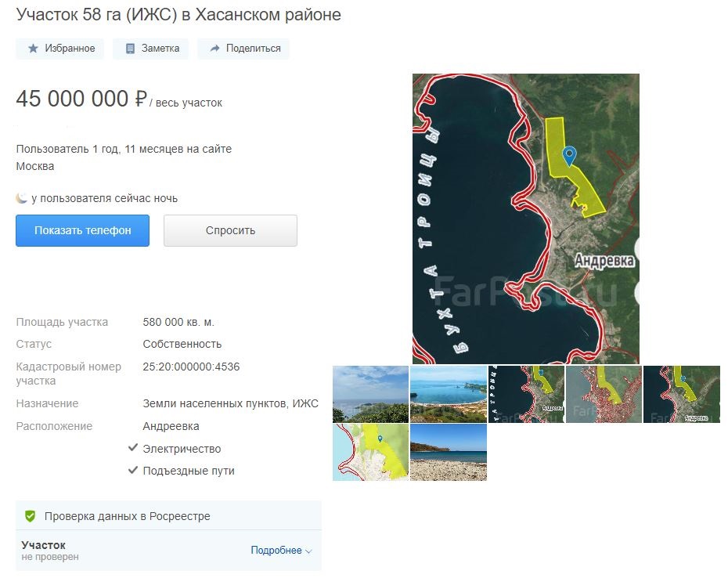Select the pebble beach photo thumbnail
Screen dimensions: 728x578
pos(448,452)
